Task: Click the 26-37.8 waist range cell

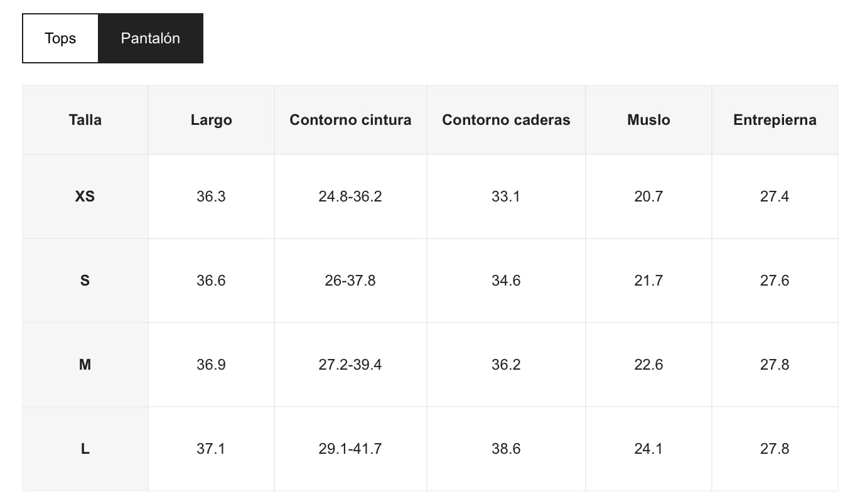Action: [350, 281]
